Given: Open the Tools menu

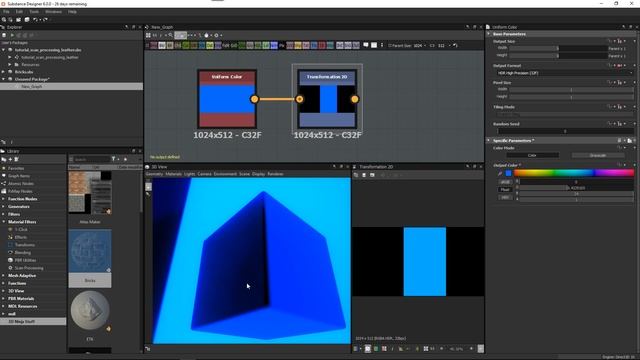Looking at the screenshot, I should click(34, 12).
